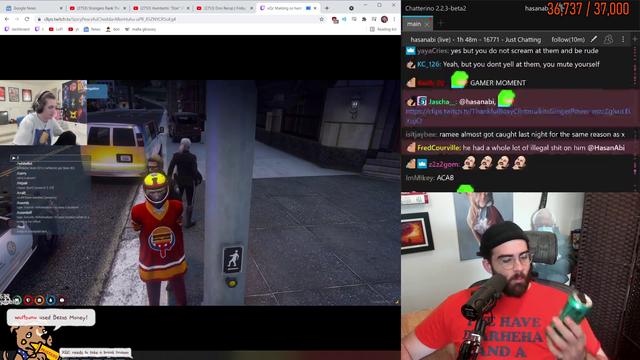
Task: Bookmark this page with the star icon
Action: click(x=322, y=19)
